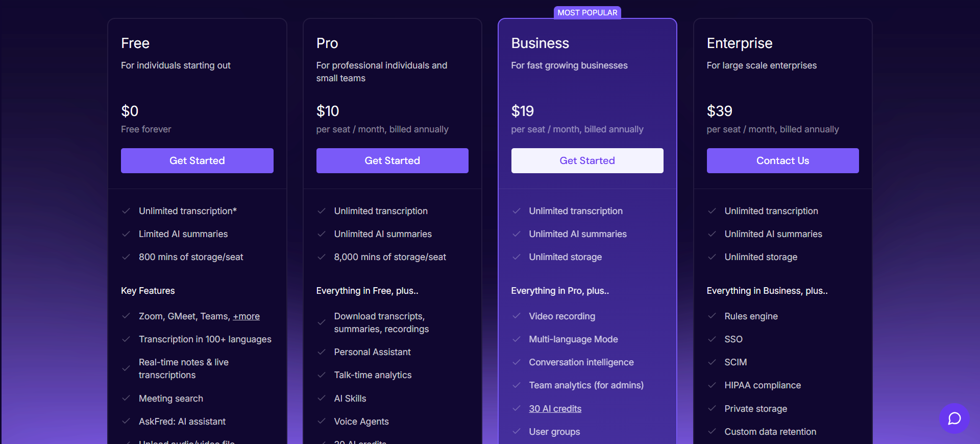Click checkmark next to HIPAA compliance
Viewport: 980px width, 444px height.
click(712, 385)
